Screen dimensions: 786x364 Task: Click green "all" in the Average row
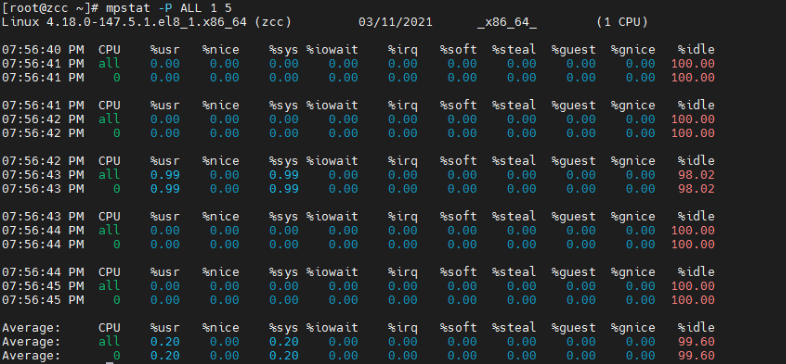109,342
